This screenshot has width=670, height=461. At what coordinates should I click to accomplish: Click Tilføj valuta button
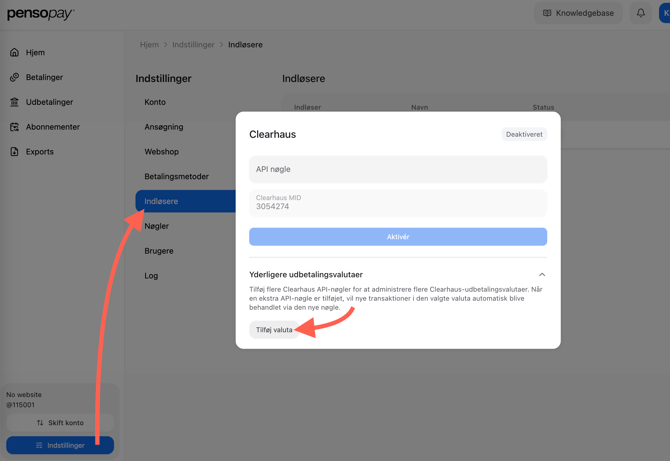point(274,330)
